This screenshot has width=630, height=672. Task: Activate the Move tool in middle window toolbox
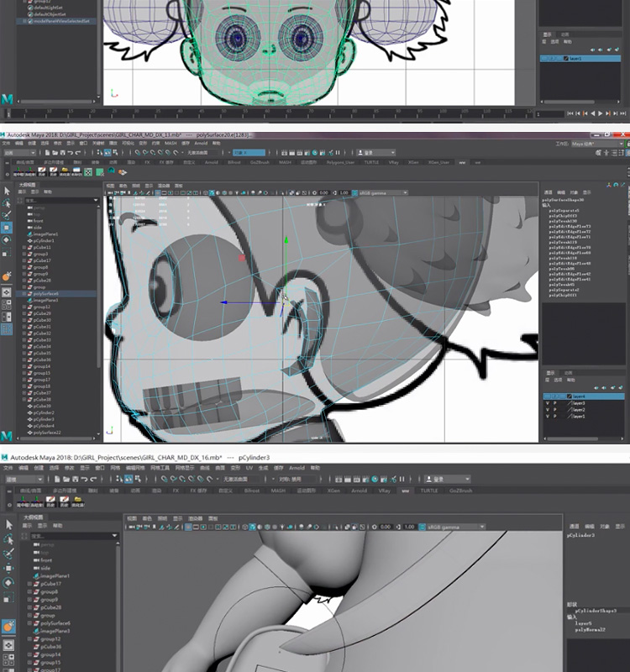tap(7, 228)
